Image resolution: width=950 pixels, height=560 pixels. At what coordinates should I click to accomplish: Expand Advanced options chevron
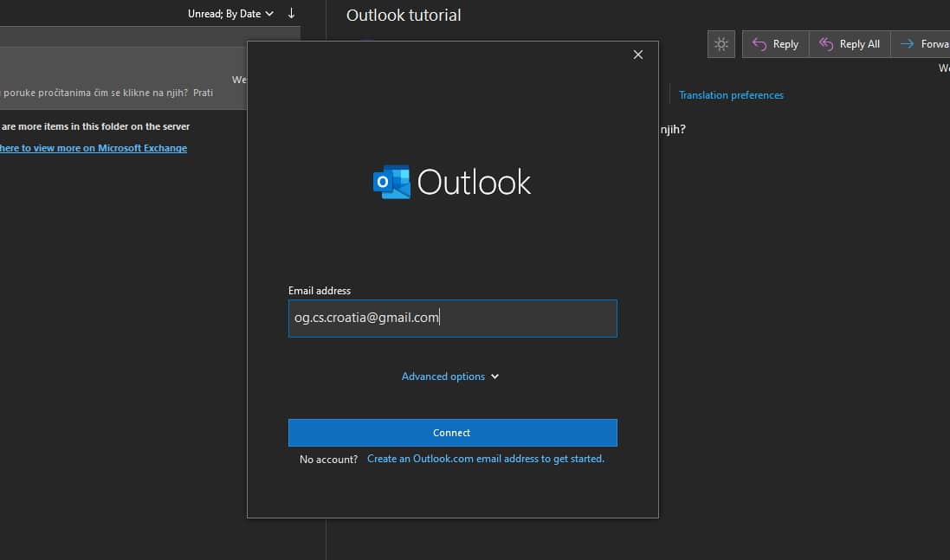[x=495, y=377]
